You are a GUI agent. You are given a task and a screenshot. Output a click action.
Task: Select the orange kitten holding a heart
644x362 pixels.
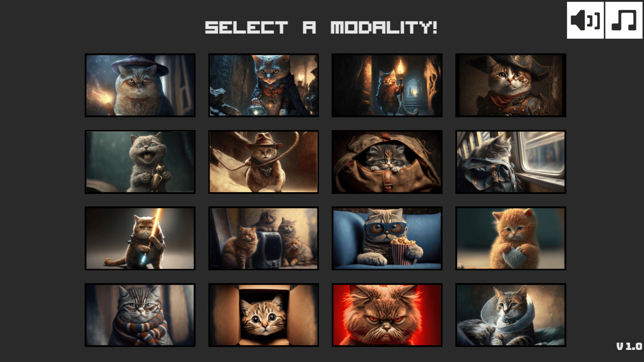click(x=511, y=238)
